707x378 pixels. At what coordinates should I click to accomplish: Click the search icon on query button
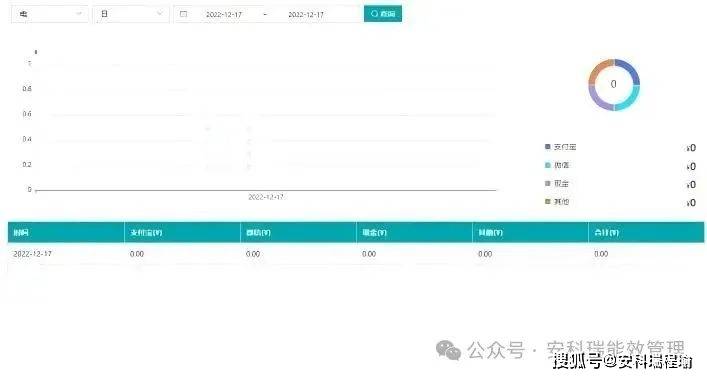[x=374, y=14]
